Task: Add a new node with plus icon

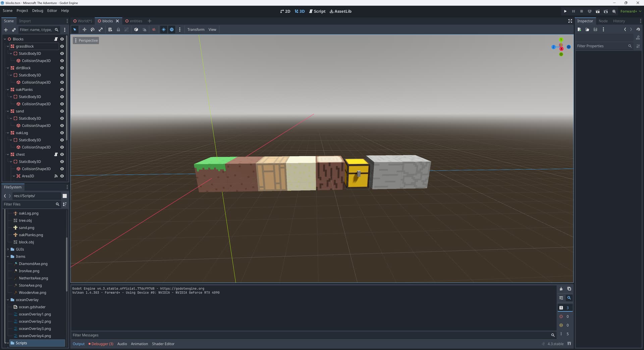Action: 6,30
